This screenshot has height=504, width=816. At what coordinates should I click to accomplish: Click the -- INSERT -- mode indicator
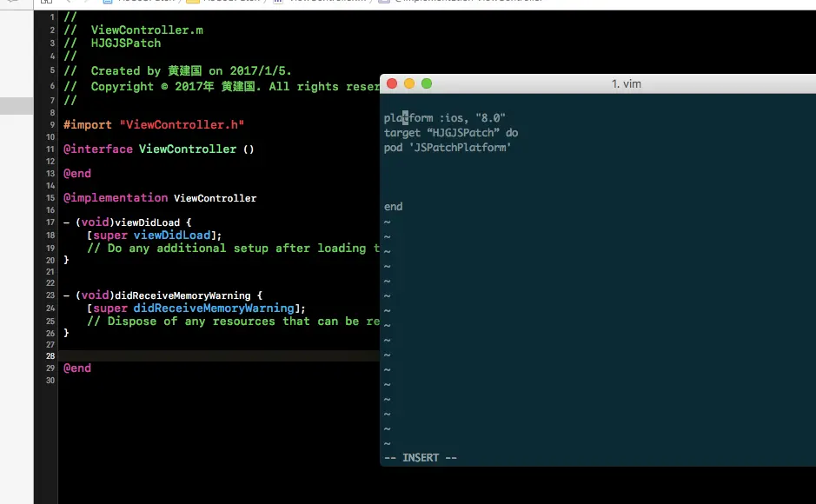pyautogui.click(x=421, y=458)
